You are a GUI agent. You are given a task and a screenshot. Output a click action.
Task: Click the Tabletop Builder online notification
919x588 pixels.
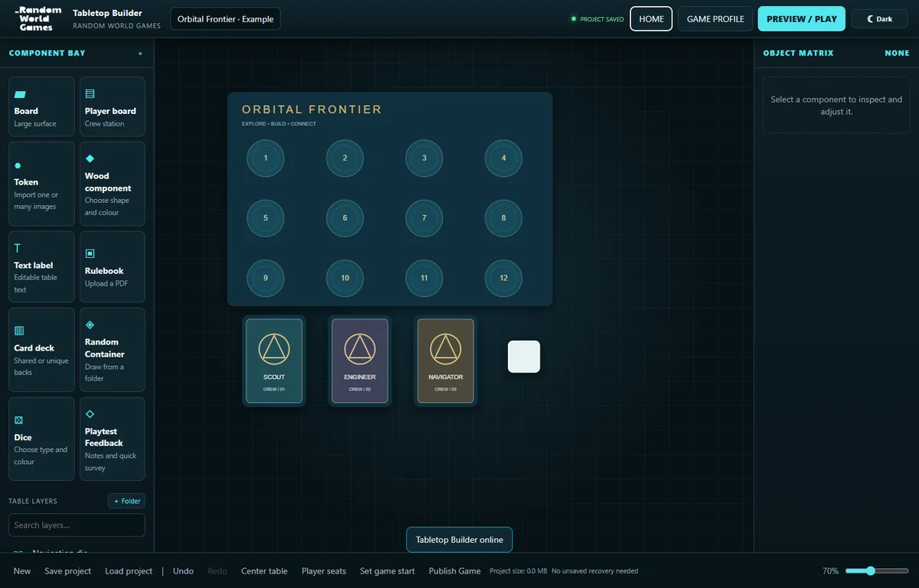click(459, 540)
